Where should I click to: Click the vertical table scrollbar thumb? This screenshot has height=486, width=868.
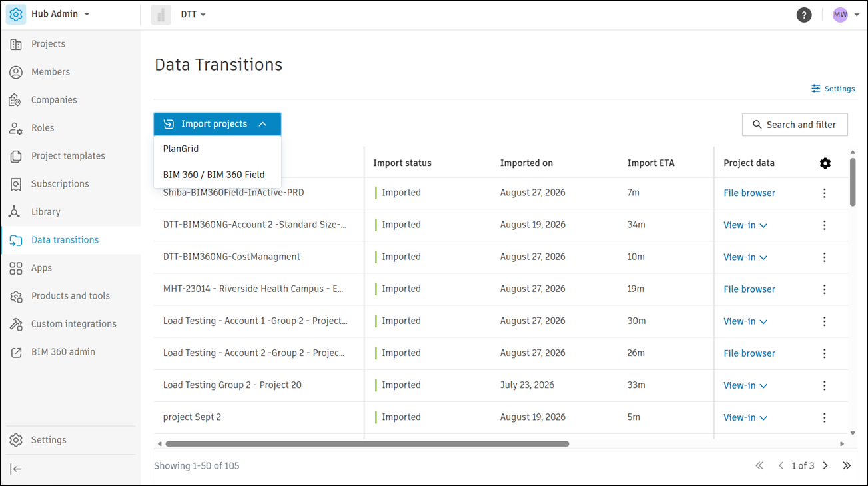click(853, 181)
